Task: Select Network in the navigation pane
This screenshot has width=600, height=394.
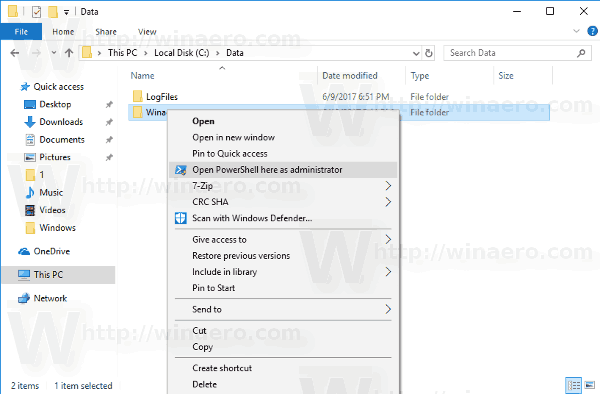Action: 50,298
